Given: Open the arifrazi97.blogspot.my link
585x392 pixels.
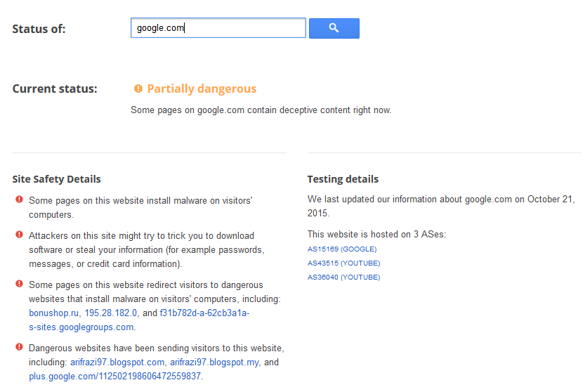Looking at the screenshot, I should 215,362.
